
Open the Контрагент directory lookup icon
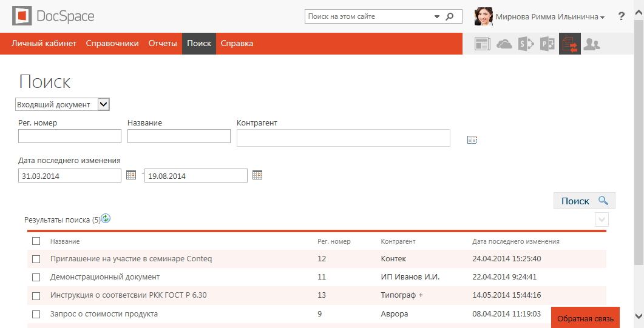(472, 140)
